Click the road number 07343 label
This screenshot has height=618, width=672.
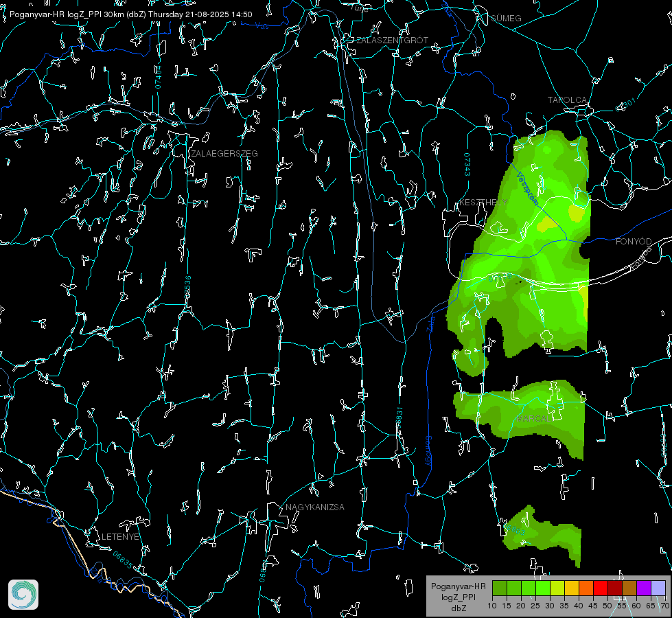(x=467, y=165)
